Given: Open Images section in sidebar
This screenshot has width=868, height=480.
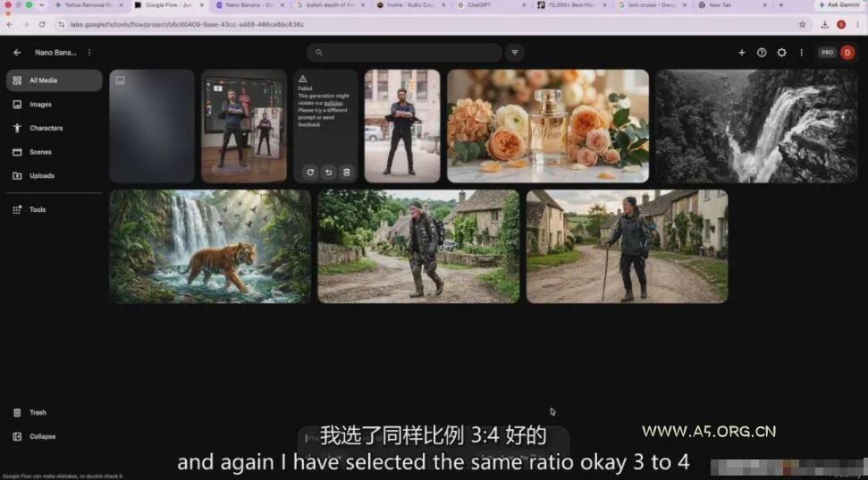Looking at the screenshot, I should pyautogui.click(x=55, y=104).
